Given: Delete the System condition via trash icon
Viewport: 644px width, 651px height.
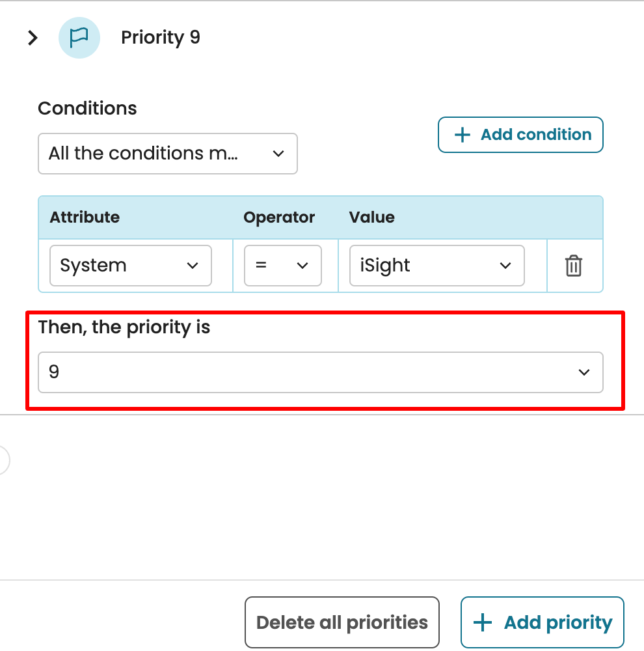Looking at the screenshot, I should (574, 266).
